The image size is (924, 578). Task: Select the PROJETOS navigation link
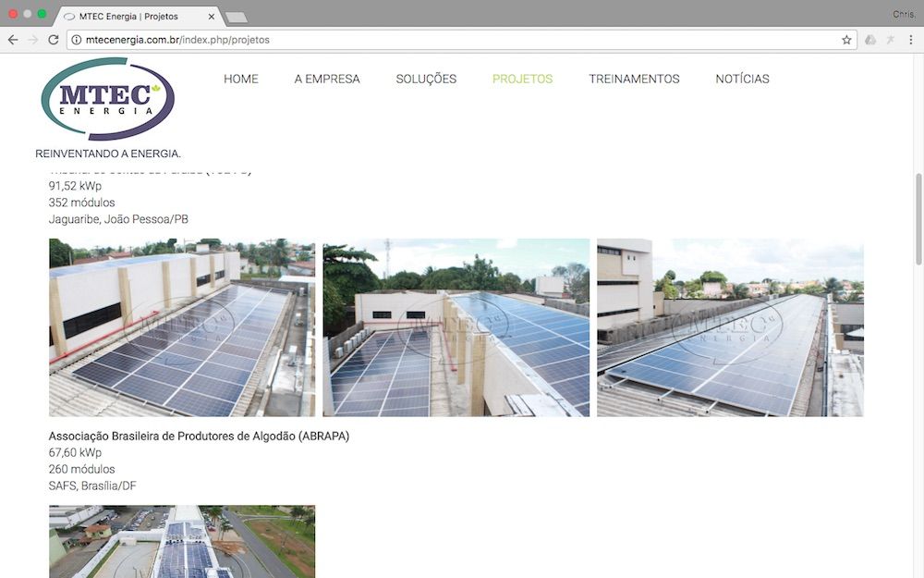(522, 80)
